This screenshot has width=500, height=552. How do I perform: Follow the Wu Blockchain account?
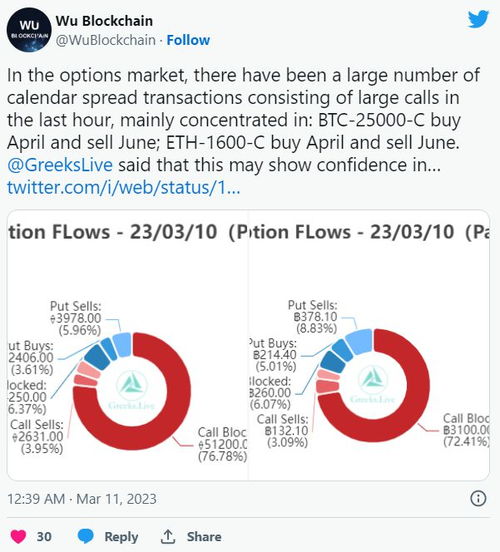tap(188, 40)
